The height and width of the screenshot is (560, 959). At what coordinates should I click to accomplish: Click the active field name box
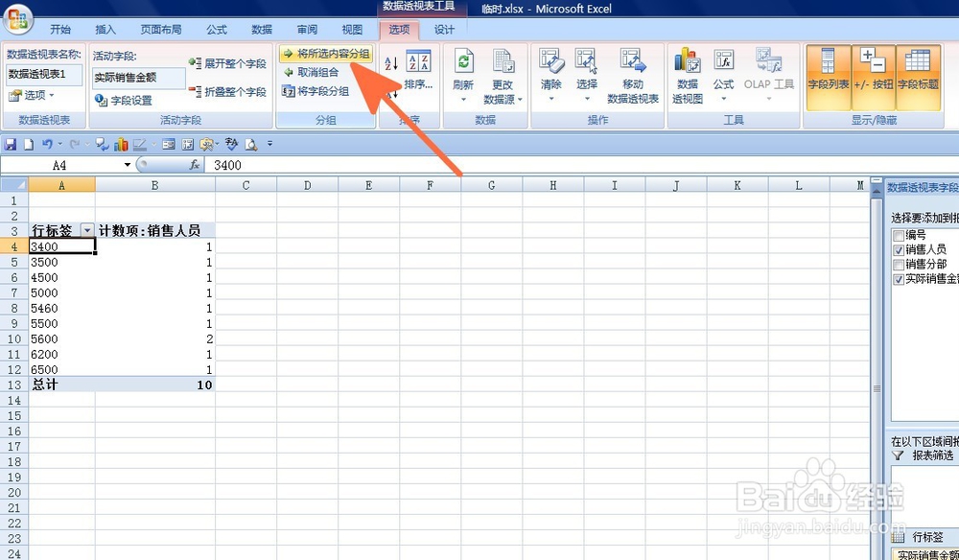(x=139, y=78)
